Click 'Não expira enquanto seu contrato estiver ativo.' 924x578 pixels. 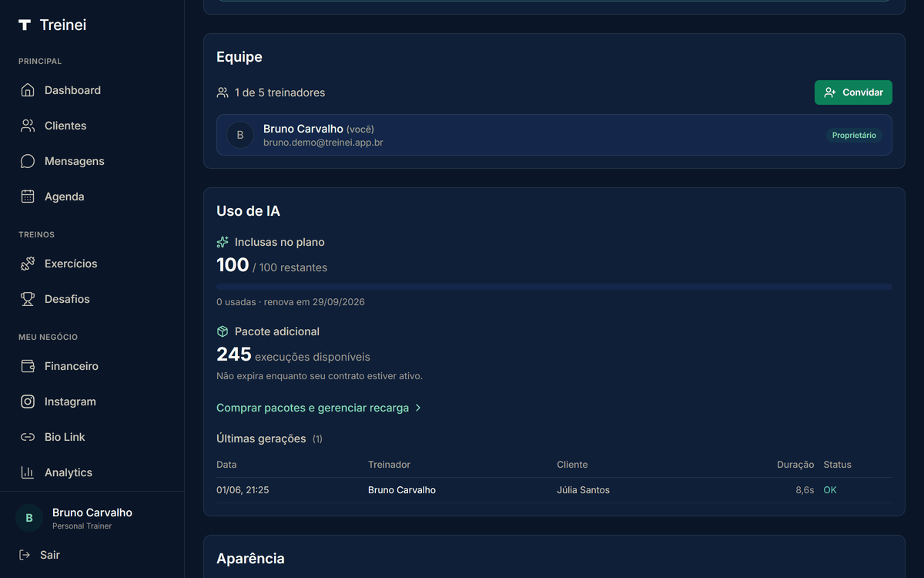click(320, 376)
